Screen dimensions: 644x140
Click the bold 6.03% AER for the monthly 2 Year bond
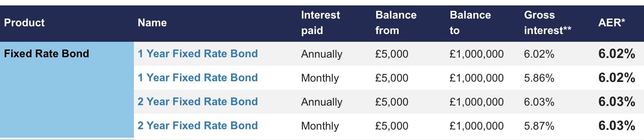pos(617,126)
